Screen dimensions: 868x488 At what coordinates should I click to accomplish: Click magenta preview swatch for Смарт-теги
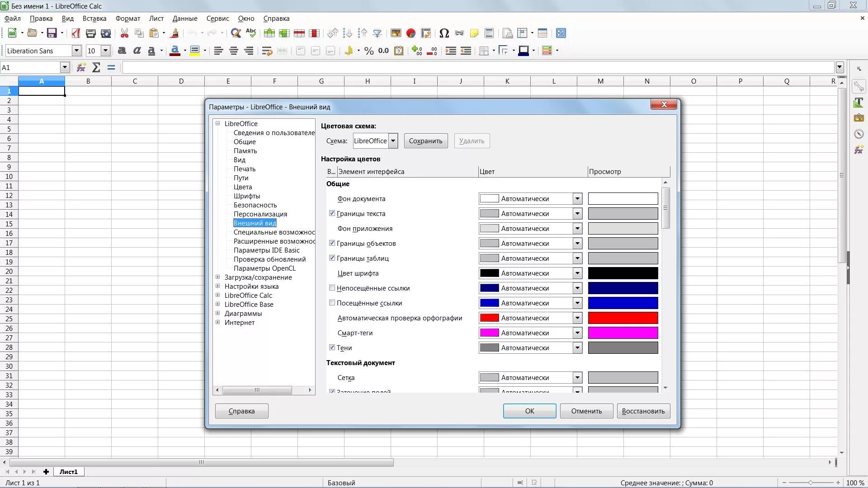[x=623, y=333]
